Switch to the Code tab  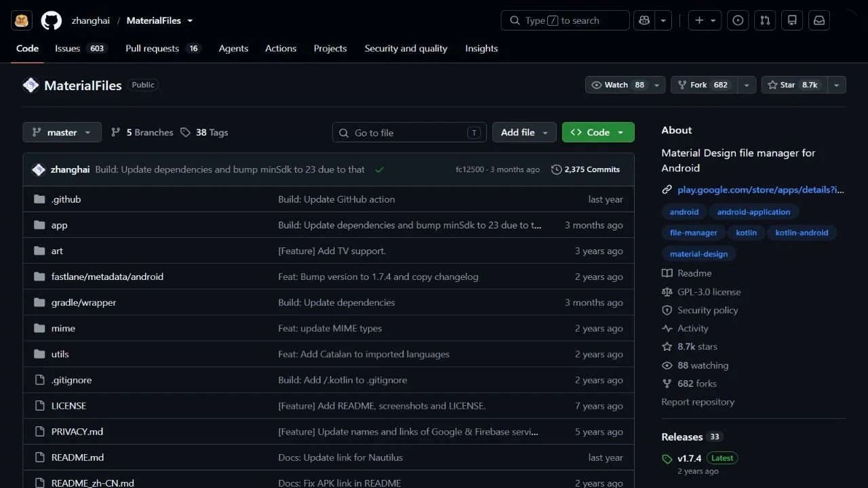tap(27, 48)
